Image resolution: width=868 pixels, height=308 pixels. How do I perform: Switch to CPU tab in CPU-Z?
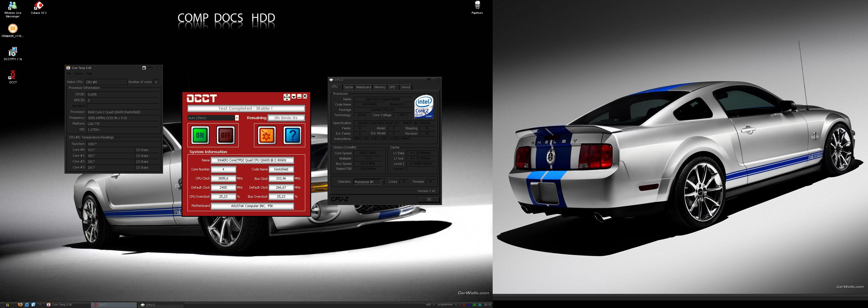(335, 87)
